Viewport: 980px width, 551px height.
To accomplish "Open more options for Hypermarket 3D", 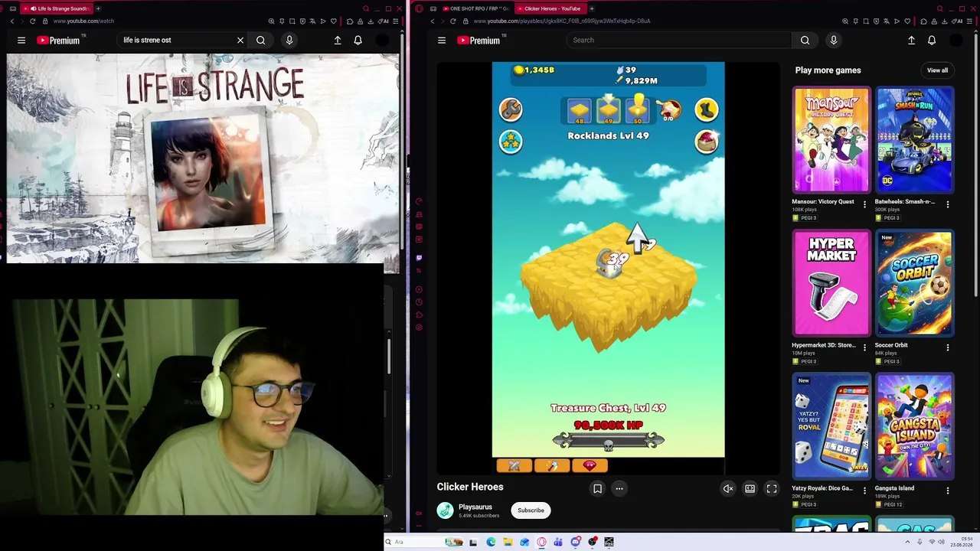I will tap(864, 347).
